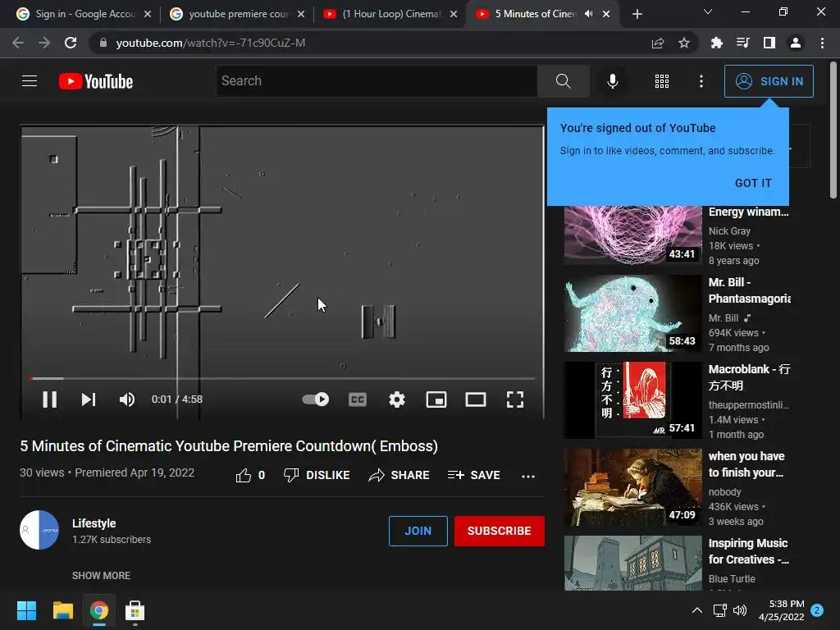840x630 pixels.
Task: Share the video
Action: click(x=399, y=475)
